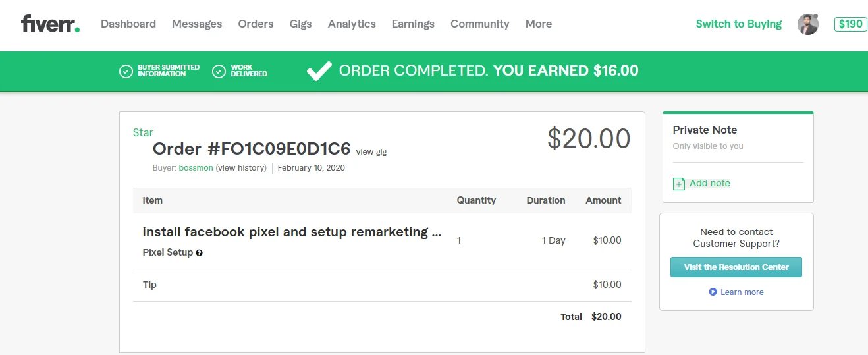
Task: Open the Gigs menu
Action: (x=300, y=24)
